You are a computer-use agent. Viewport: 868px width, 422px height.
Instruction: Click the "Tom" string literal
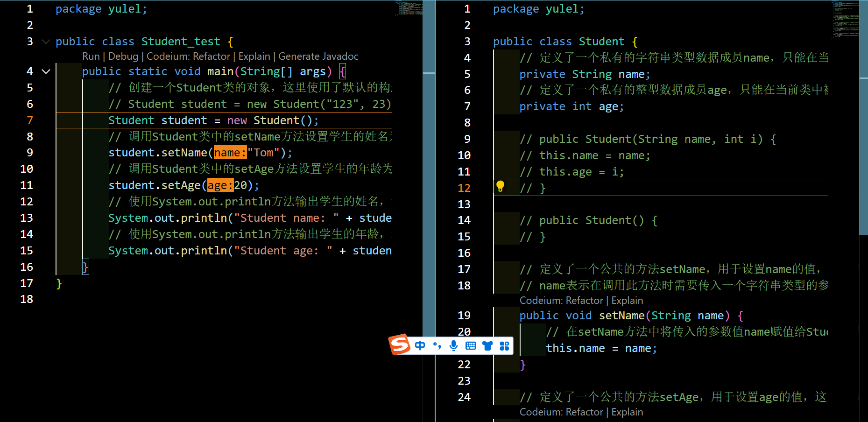pos(263,153)
